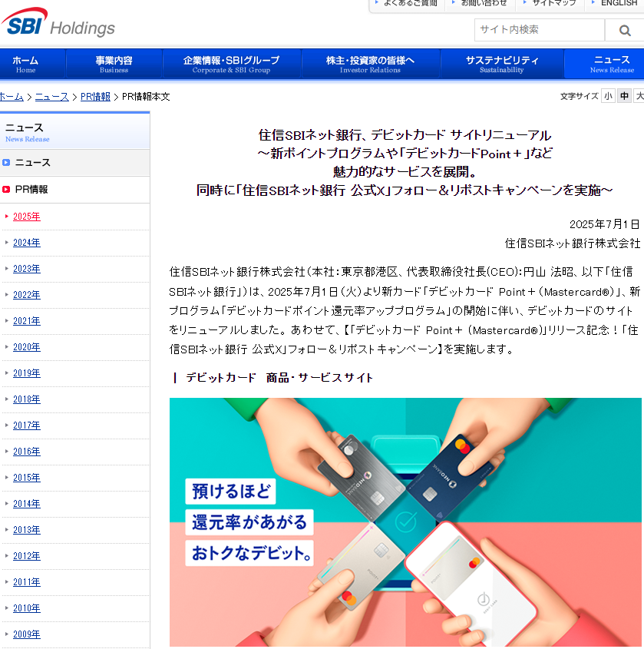Set text size to 小
The image size is (644, 649).
click(x=608, y=96)
